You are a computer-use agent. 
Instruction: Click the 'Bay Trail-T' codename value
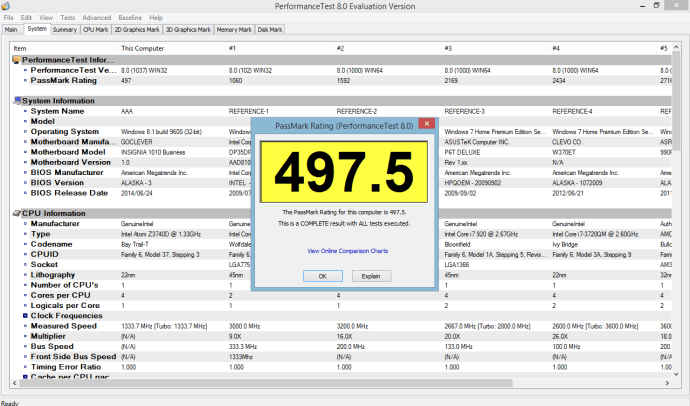click(134, 244)
